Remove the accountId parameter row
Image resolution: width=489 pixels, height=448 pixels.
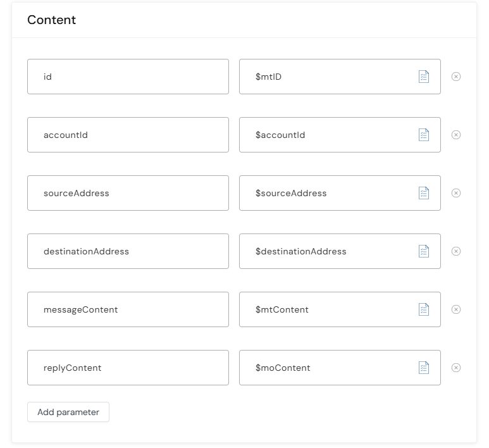456,135
